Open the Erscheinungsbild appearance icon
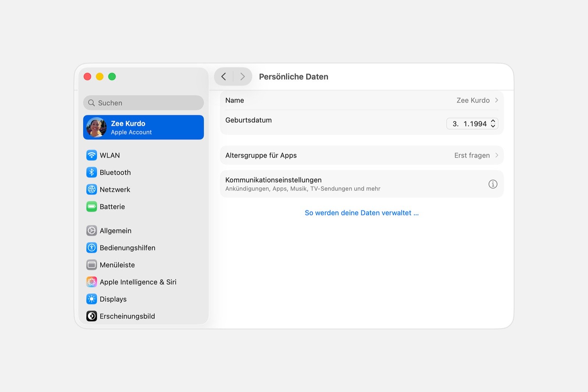Screen dimensions: 588x392 tap(92, 316)
